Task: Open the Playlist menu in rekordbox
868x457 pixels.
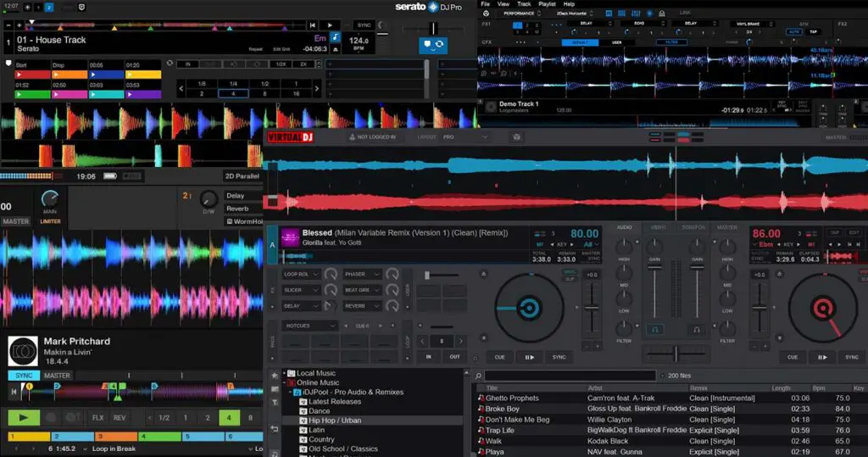Action: [x=547, y=4]
